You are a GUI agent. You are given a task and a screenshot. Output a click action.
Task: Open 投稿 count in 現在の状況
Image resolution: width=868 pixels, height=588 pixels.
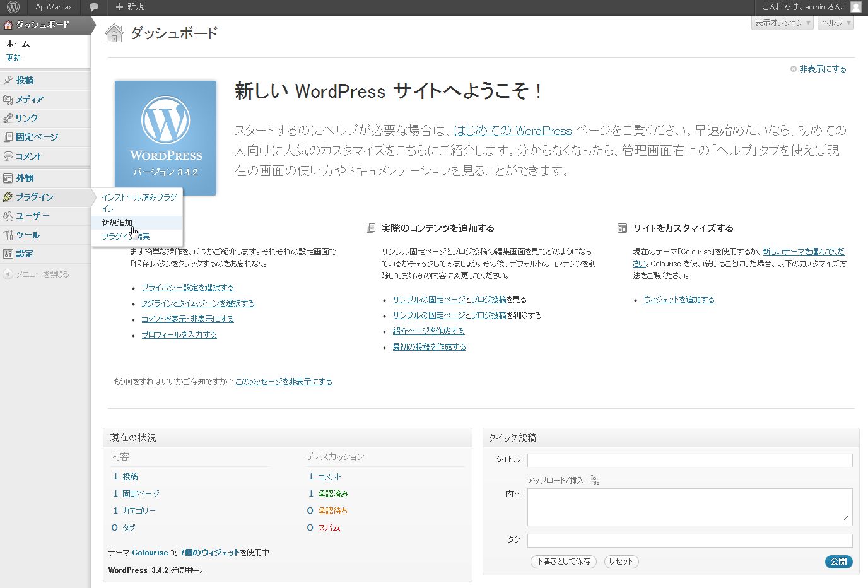point(130,477)
